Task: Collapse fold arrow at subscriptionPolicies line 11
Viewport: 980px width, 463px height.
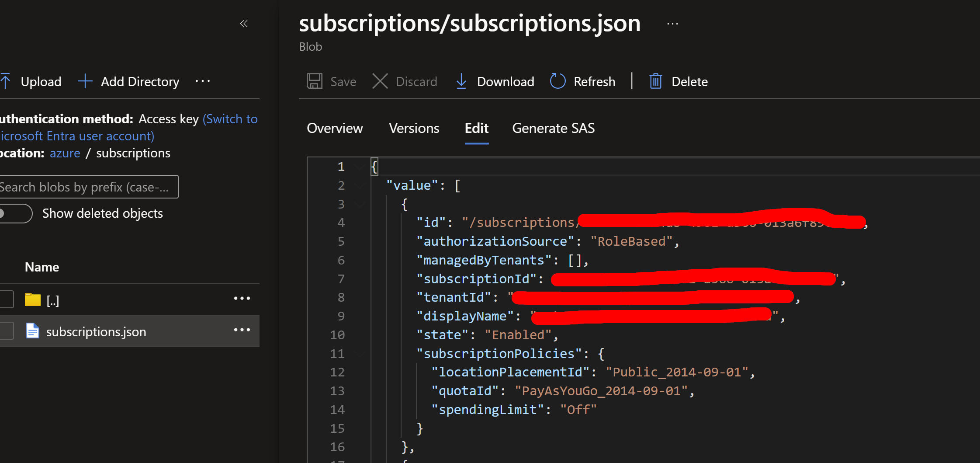Action: (x=360, y=354)
